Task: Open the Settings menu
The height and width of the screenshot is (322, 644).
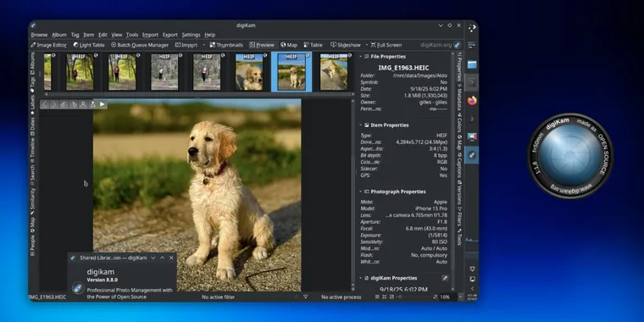Action: tap(191, 35)
